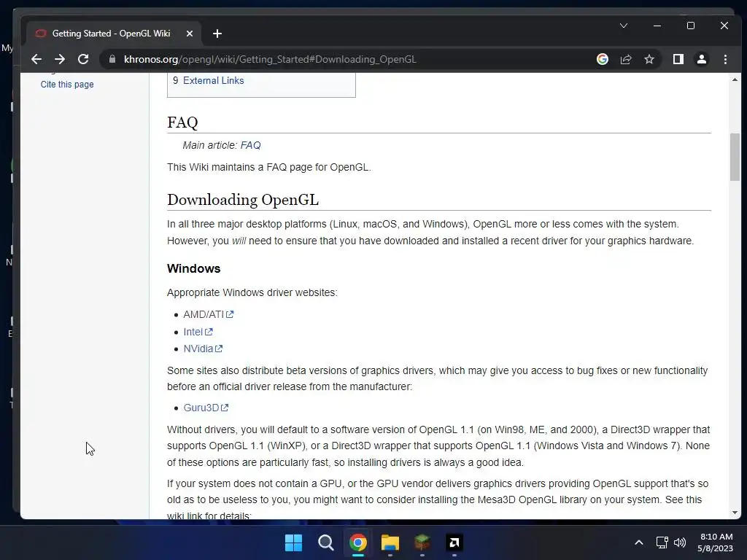
Task: Click 'This Wiki maintains a FAQ page' sentence
Action: tap(268, 167)
